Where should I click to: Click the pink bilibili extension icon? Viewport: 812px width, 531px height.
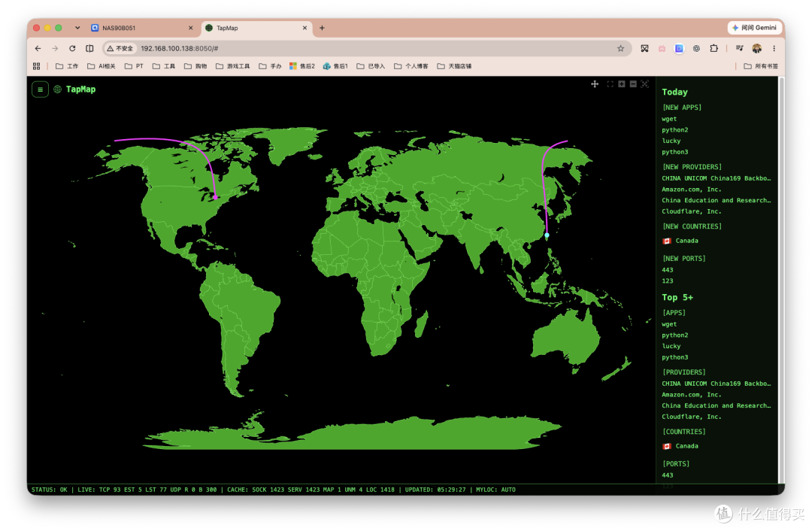662,48
